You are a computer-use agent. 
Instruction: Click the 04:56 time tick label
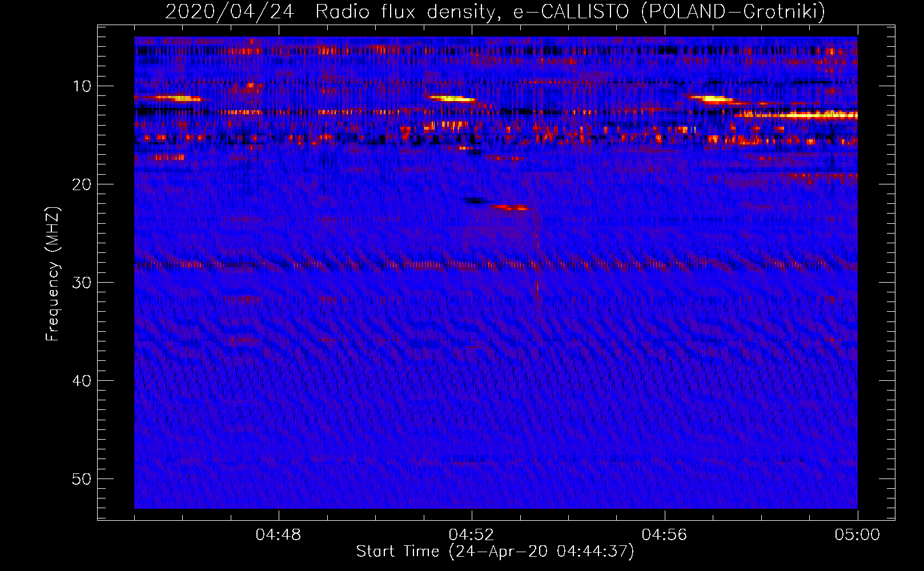[x=664, y=535]
